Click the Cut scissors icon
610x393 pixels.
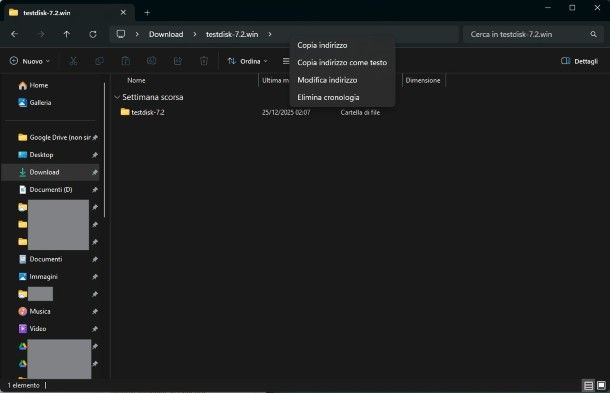(73, 61)
